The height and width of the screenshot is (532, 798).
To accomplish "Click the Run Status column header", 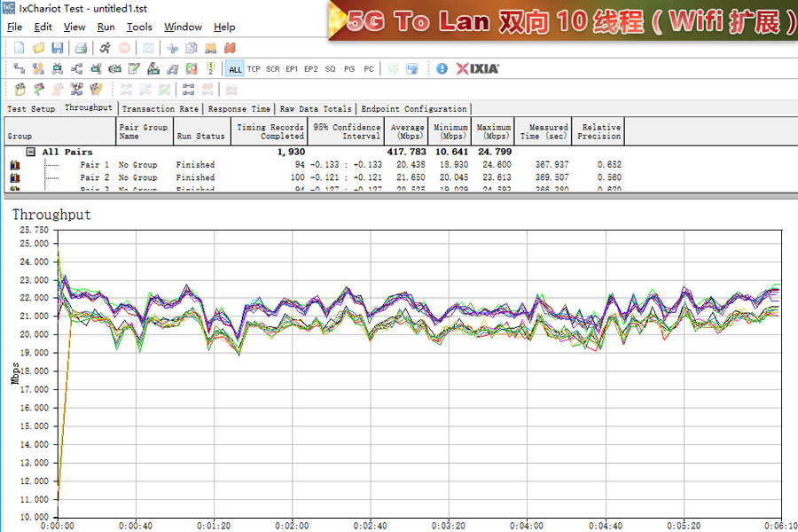I will 200,137.
